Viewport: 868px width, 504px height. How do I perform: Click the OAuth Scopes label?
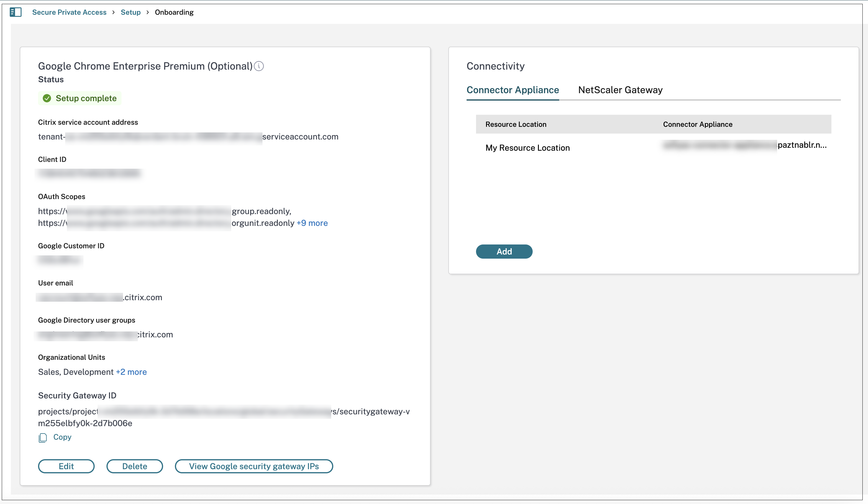62,197
